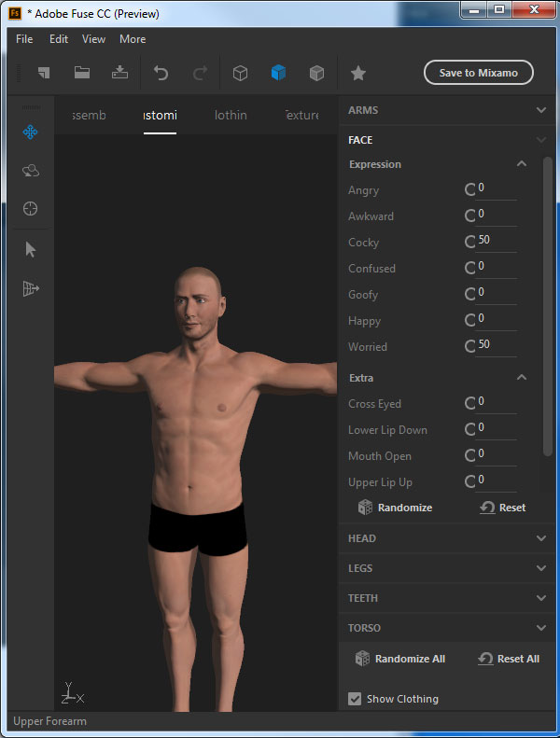Click the Import download tray icon

[x=119, y=73]
